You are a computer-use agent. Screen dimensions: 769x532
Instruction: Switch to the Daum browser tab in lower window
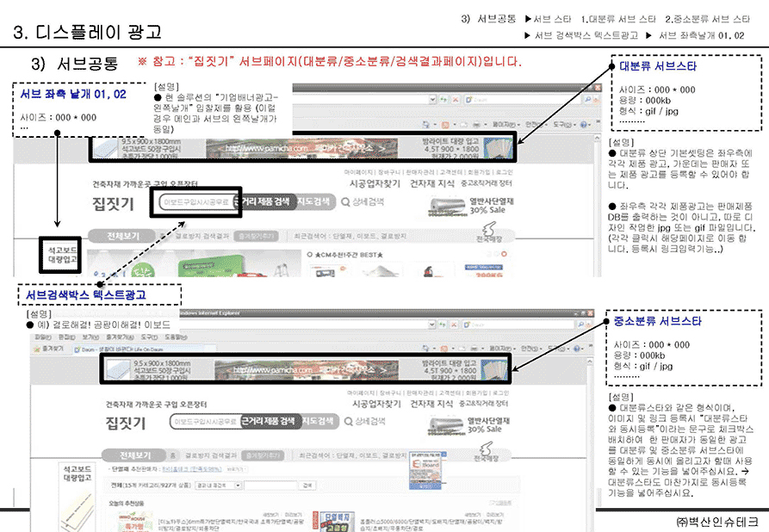coord(95,350)
